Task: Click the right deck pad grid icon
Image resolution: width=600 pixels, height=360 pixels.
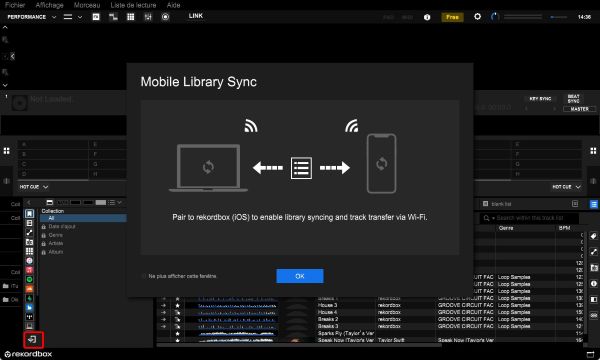Action: tap(593, 151)
